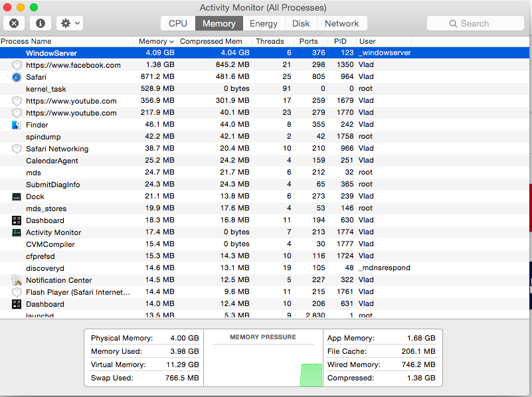The image size is (532, 397).
Task: Click the Dashboard icon for PID 630
Action: [17, 220]
